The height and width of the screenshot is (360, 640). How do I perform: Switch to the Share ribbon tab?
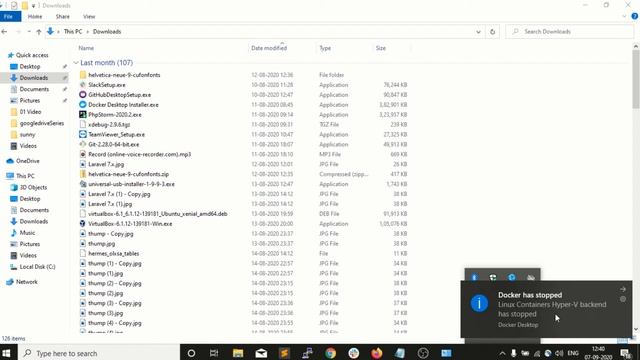(x=62, y=16)
